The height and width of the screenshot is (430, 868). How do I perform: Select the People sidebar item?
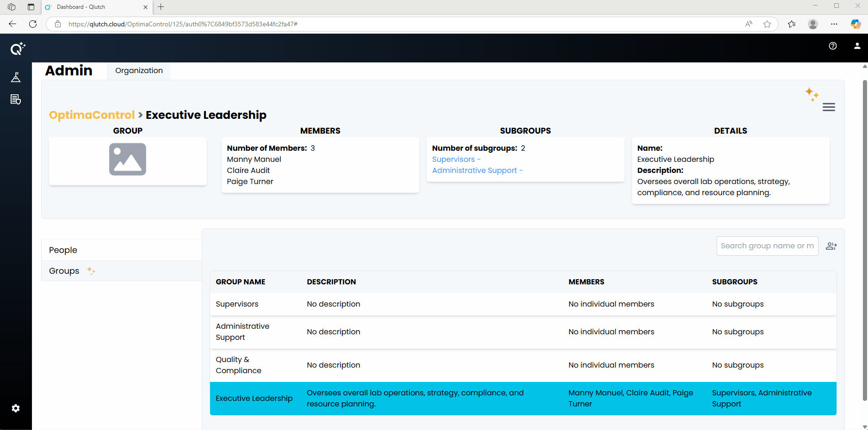pos(62,250)
